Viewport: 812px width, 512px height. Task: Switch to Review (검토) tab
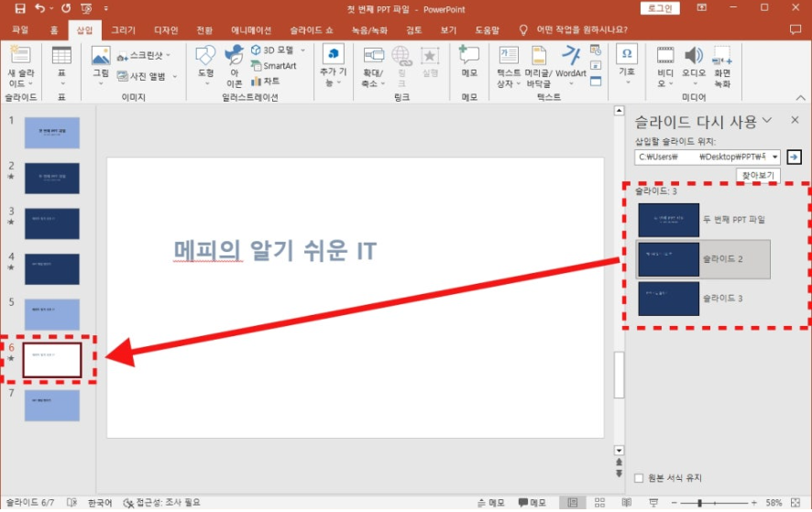[x=413, y=29]
